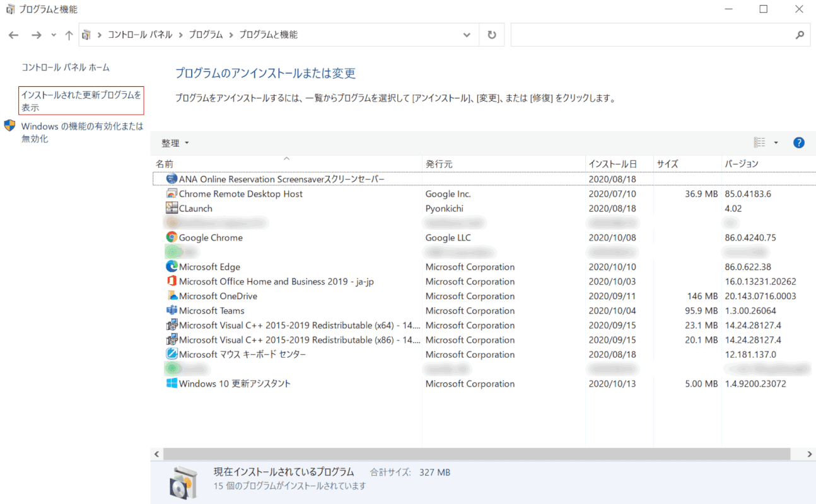The image size is (816, 504).
Task: Click the Microsoft マウス キーボード センター icon
Action: (172, 355)
